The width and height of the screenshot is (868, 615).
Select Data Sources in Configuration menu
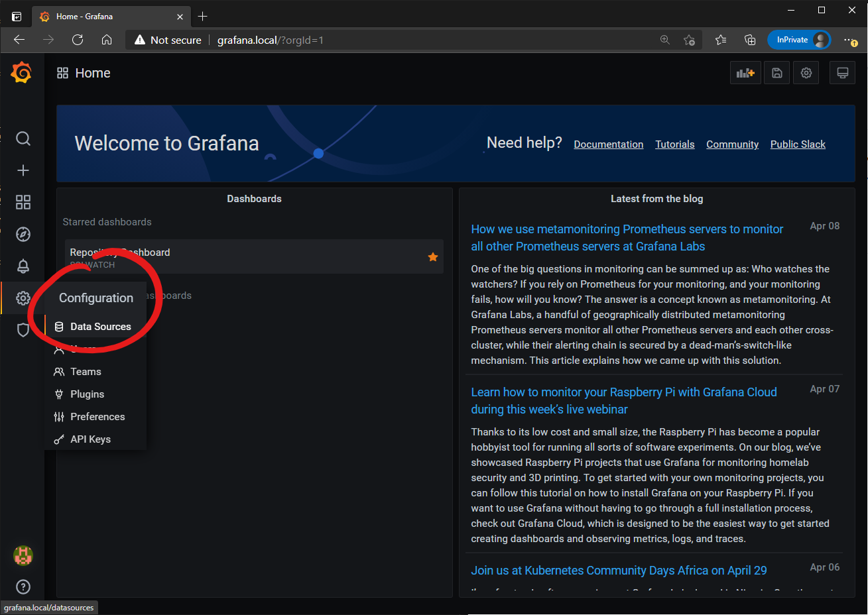point(95,327)
